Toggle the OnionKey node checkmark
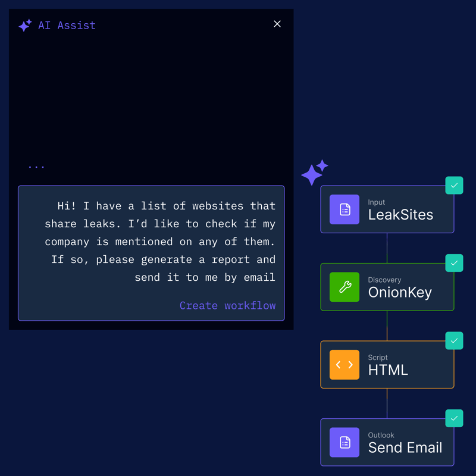This screenshot has width=476, height=476. [x=454, y=263]
